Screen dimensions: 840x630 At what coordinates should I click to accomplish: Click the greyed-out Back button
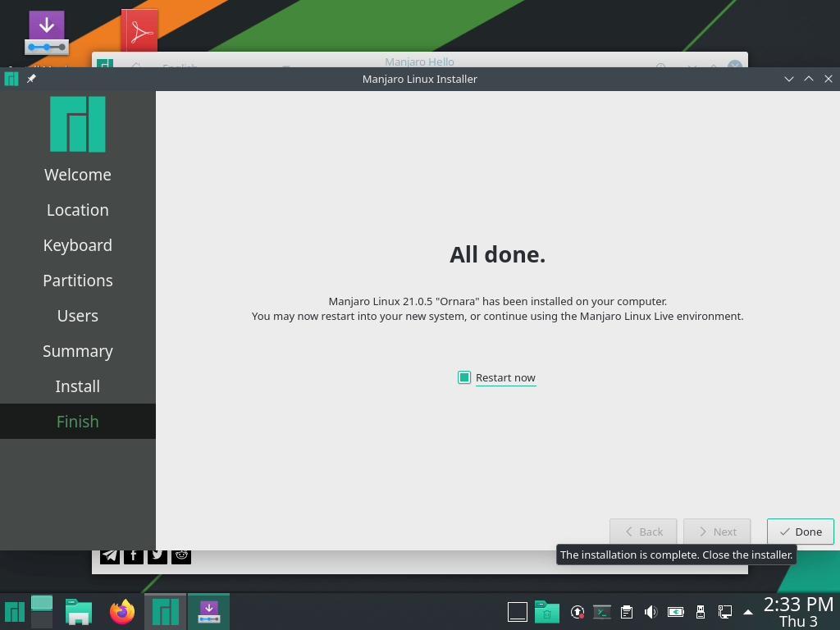(643, 532)
